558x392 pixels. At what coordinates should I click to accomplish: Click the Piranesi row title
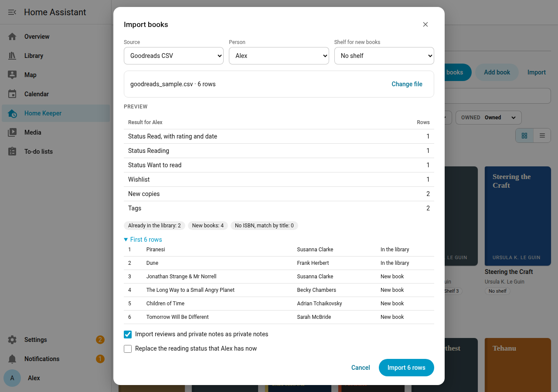tap(156, 250)
